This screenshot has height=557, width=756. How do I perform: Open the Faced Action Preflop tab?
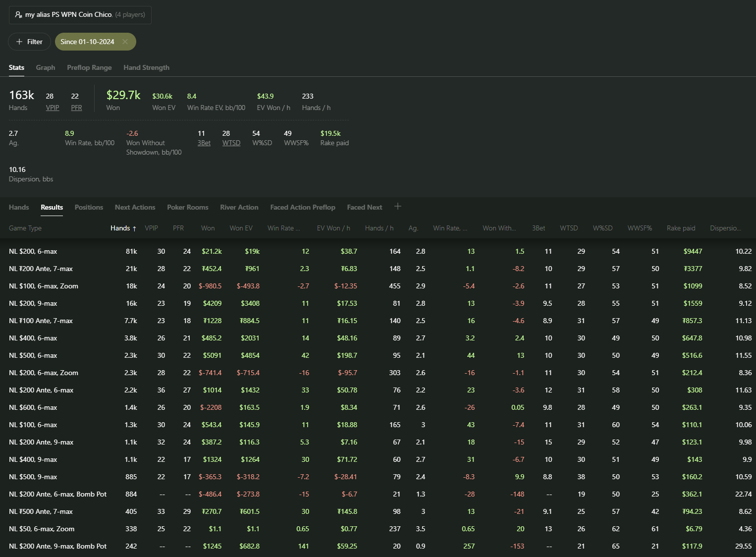(303, 207)
